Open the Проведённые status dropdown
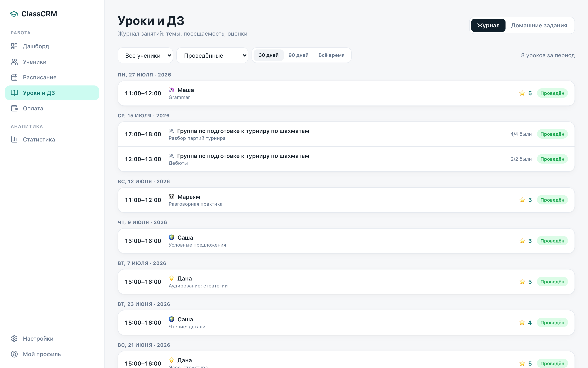588x368 pixels. point(212,55)
